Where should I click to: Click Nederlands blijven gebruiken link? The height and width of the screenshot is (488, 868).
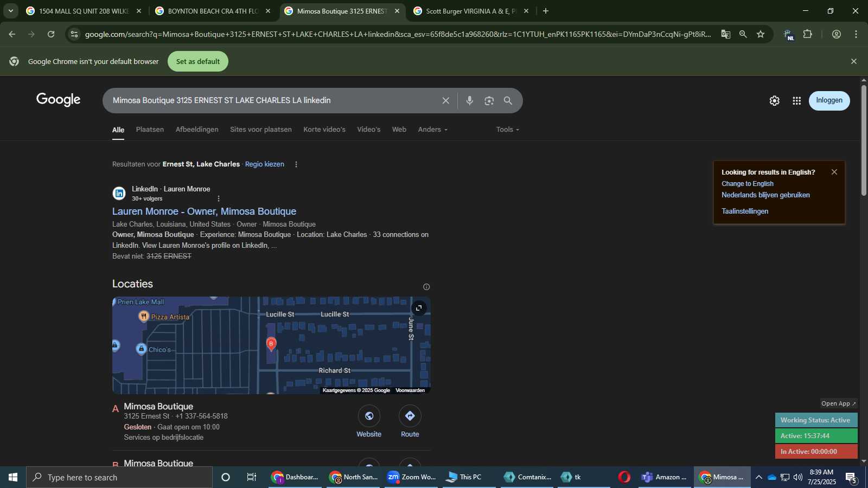pyautogui.click(x=765, y=195)
